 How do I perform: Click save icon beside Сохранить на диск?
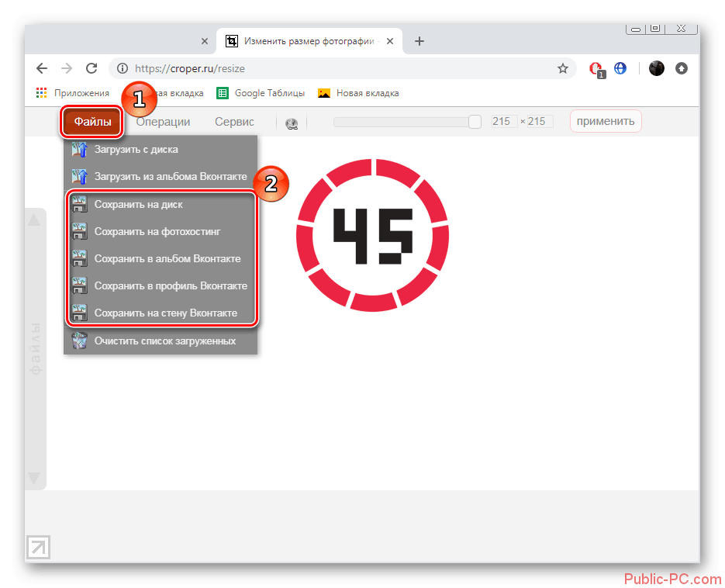click(x=80, y=205)
